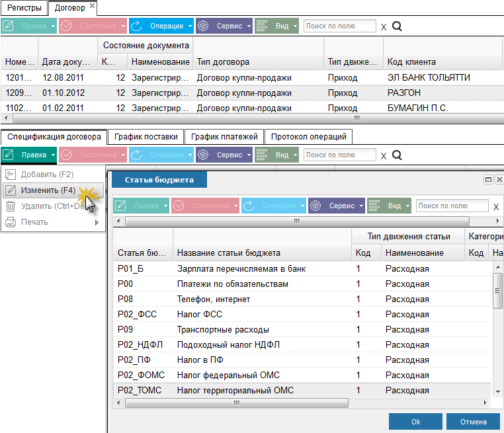Image resolution: width=504 pixels, height=433 pixels.
Task: Open the Вид dropdown arrow in specification toolbar
Action: pos(295,155)
